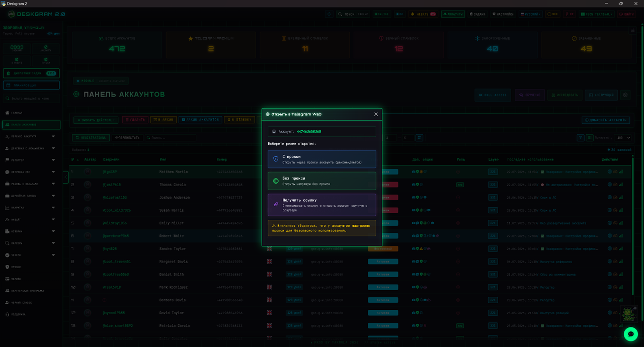Switch to the Аккаунты tab in the top bar
This screenshot has height=347, width=644.
(453, 14)
